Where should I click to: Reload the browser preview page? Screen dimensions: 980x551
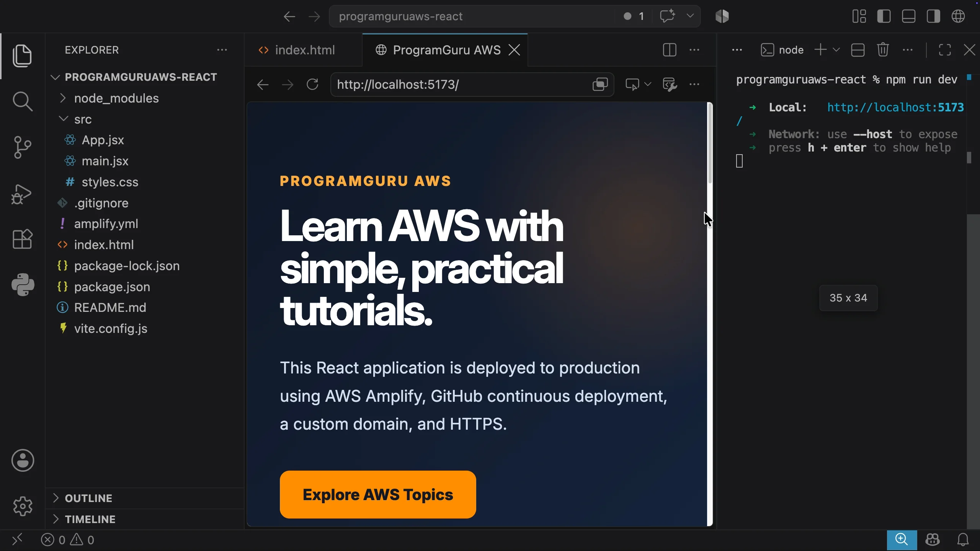point(312,84)
